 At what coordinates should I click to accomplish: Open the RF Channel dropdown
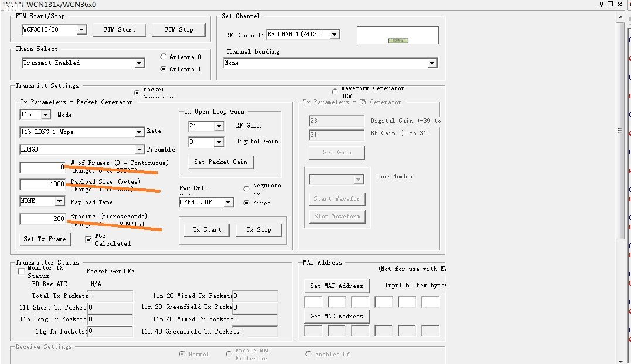pyautogui.click(x=335, y=35)
